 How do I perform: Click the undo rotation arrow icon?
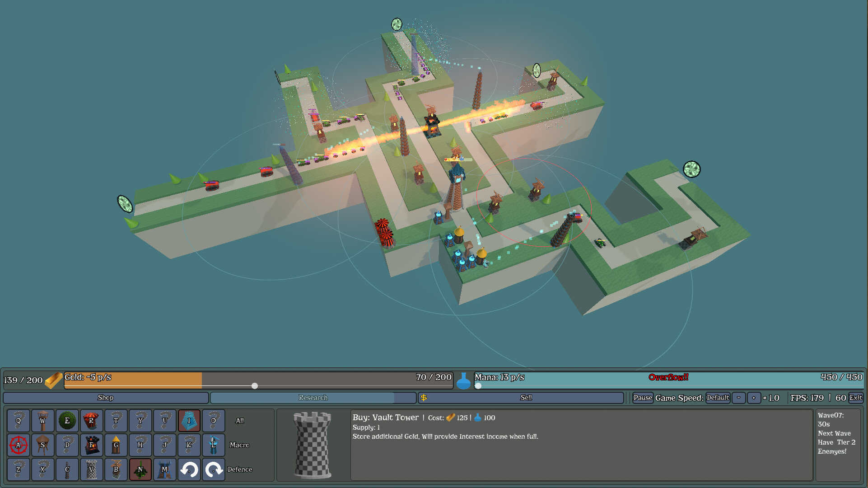tap(189, 469)
